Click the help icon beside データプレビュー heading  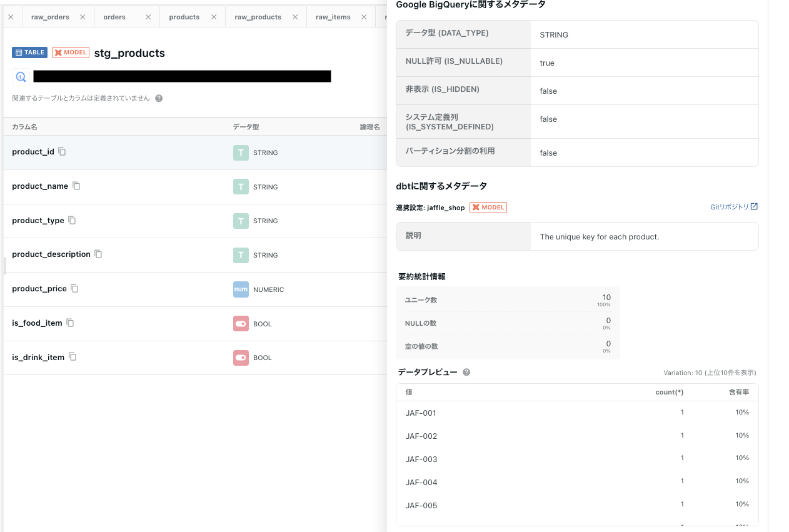465,373
